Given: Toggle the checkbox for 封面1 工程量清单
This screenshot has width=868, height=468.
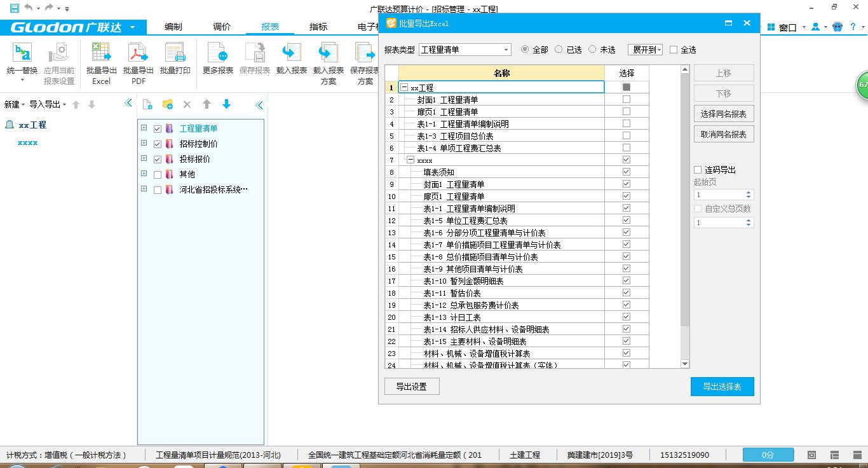Looking at the screenshot, I should [627, 99].
